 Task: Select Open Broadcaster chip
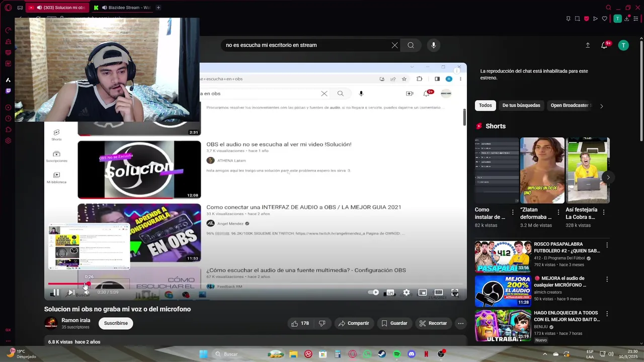click(571, 106)
